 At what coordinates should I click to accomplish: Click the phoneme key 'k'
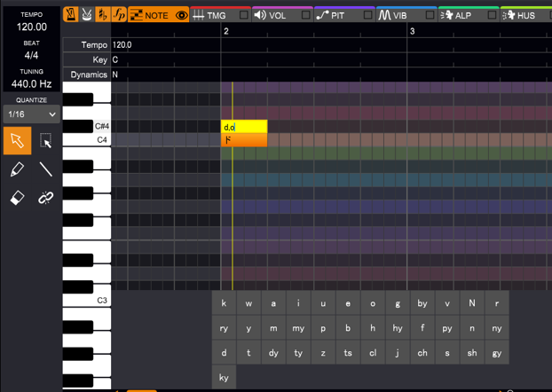(x=224, y=303)
